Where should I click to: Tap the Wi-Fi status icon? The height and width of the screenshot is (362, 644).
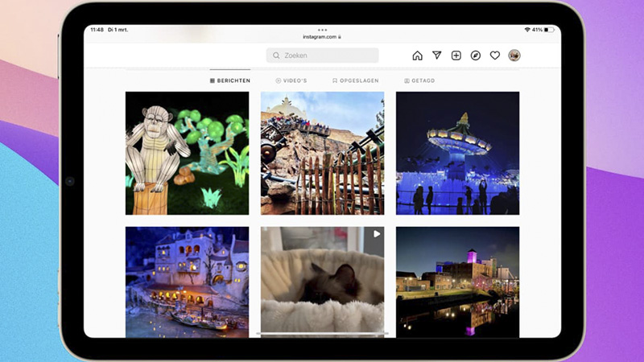pos(527,30)
